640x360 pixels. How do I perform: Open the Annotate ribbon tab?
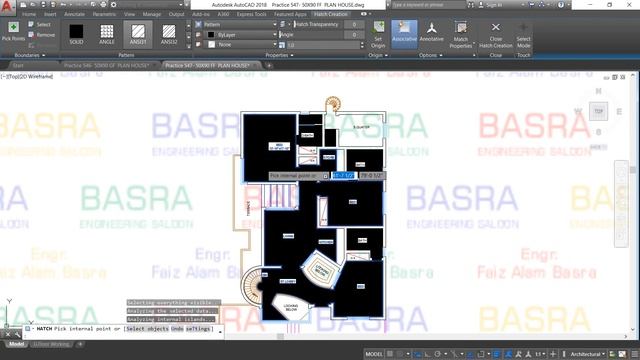(x=75, y=14)
